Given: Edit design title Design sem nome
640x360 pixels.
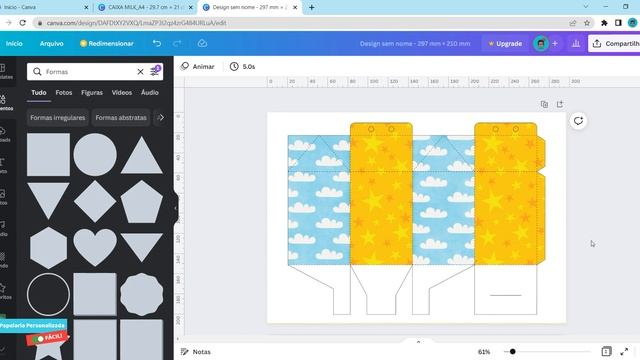Looking at the screenshot, I should pos(415,43).
